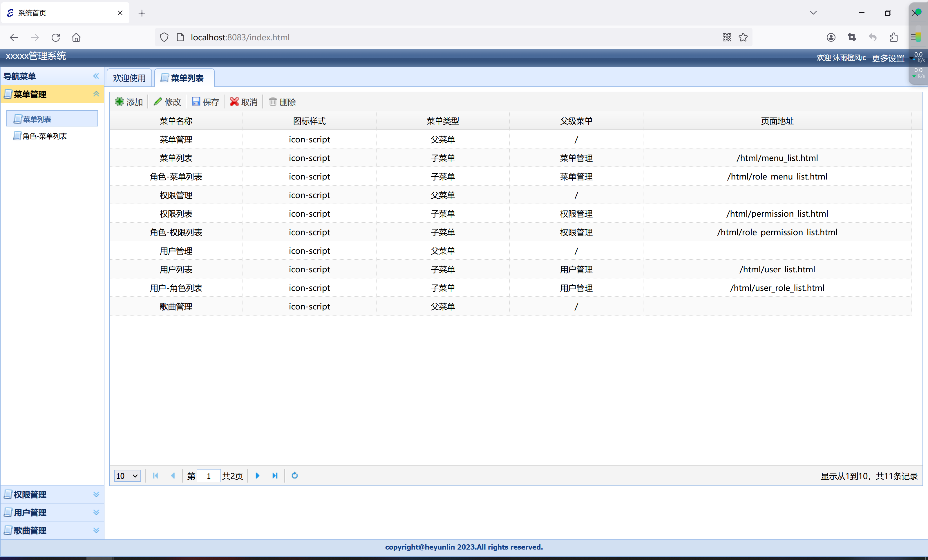Click the 页面地址 column header

(x=777, y=121)
